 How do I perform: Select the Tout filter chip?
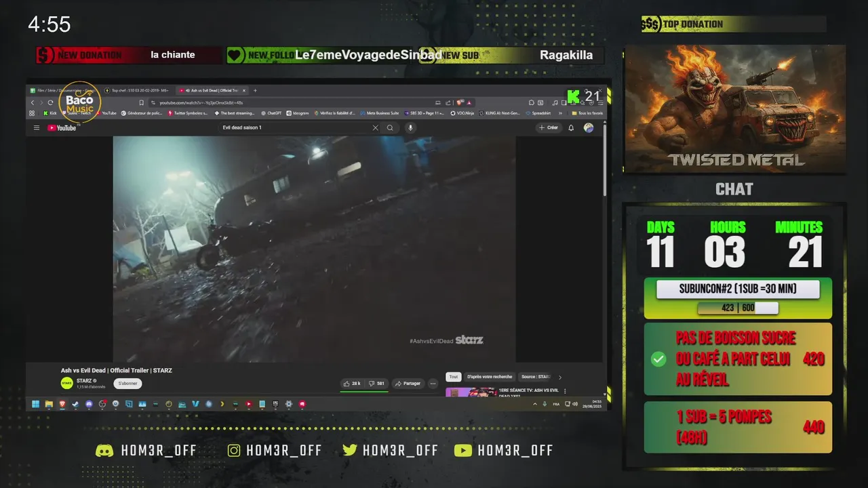454,377
